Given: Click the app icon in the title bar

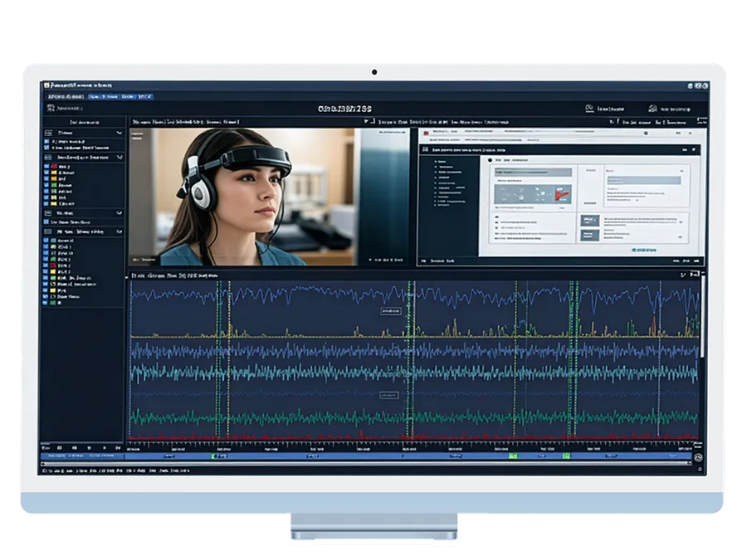Looking at the screenshot, I should tap(46, 85).
